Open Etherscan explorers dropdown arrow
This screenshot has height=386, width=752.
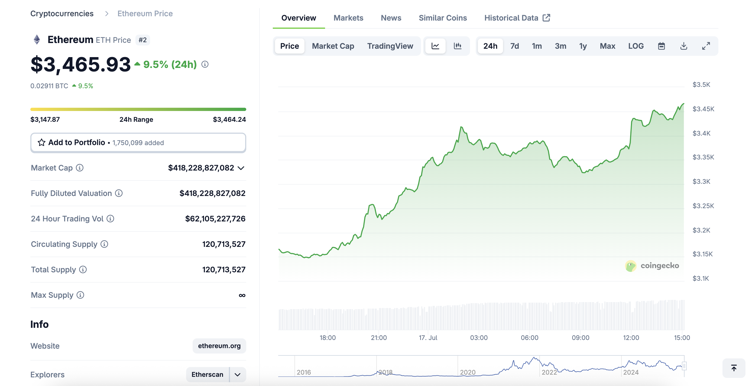click(x=237, y=374)
